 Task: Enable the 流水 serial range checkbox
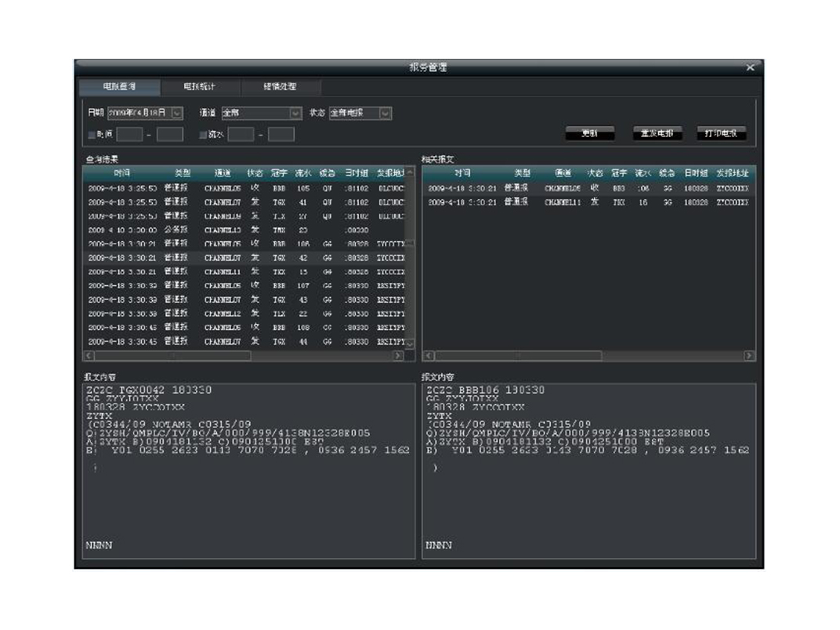click(x=203, y=135)
